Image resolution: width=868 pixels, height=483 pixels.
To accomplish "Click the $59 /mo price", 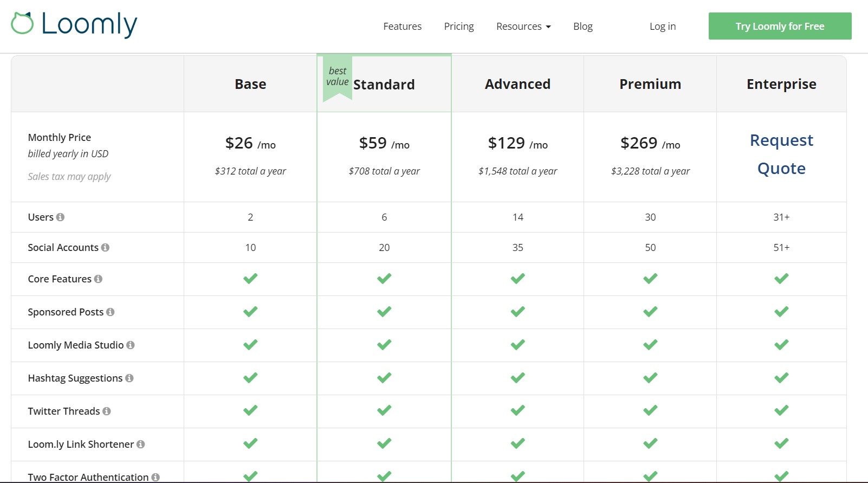I will click(384, 143).
